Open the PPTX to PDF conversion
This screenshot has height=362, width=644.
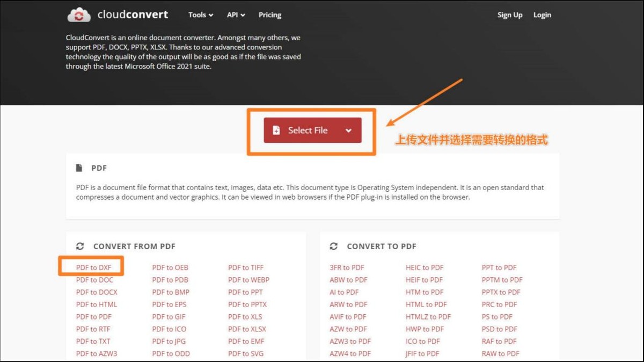click(x=502, y=292)
